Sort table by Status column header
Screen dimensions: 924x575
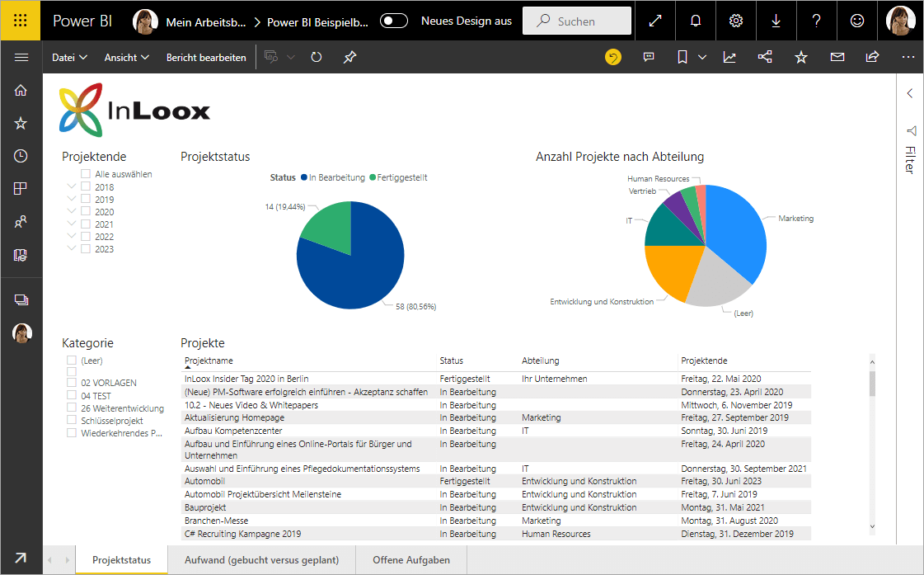pos(452,361)
